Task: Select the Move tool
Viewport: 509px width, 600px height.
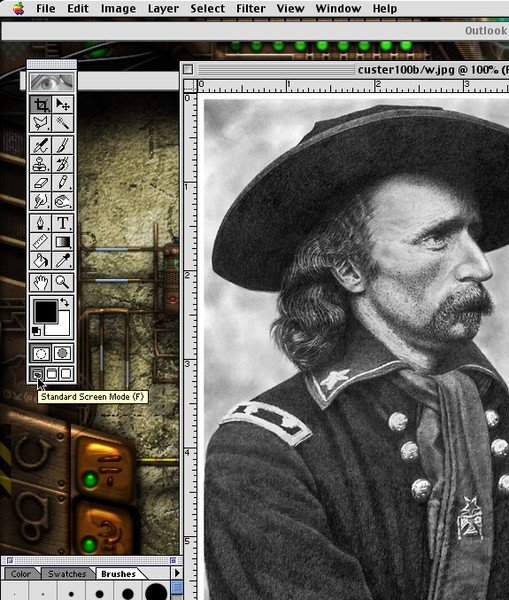Action: [63, 104]
